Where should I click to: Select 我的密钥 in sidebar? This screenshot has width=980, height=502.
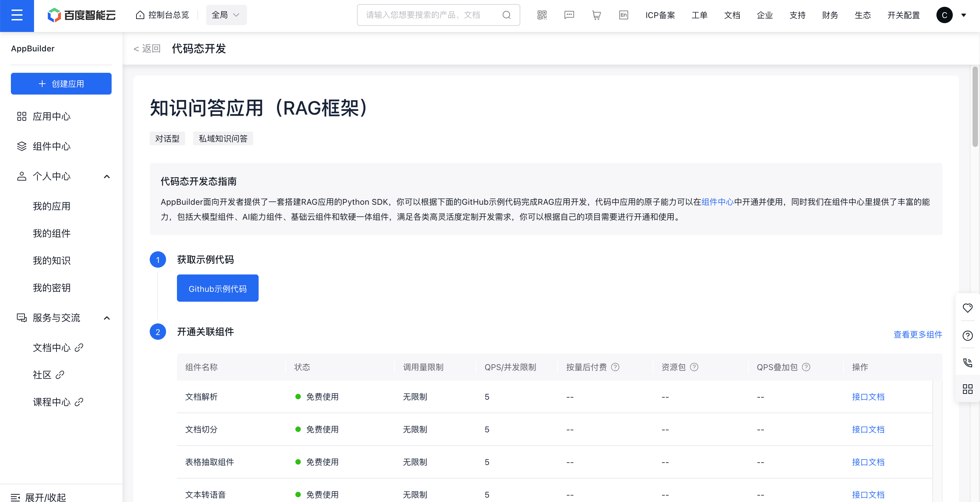[52, 288]
